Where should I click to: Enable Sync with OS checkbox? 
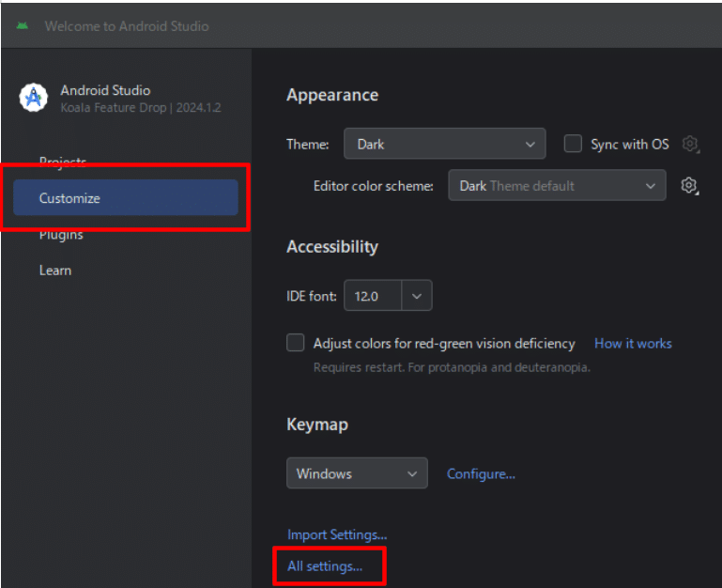click(x=573, y=144)
